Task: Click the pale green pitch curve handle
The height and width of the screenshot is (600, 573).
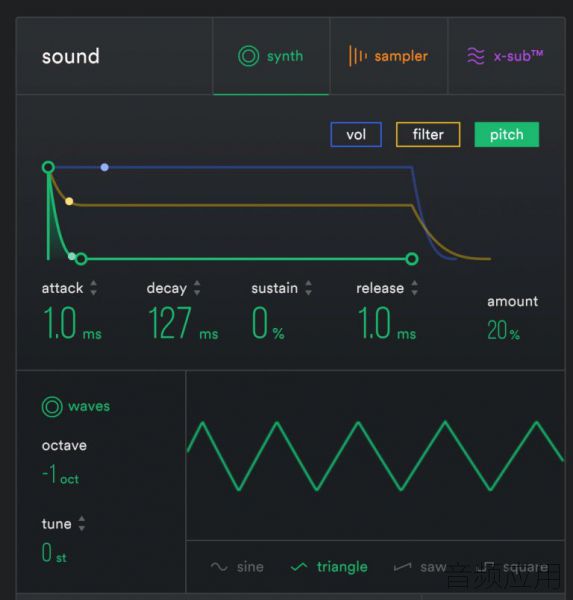Action: (x=72, y=256)
